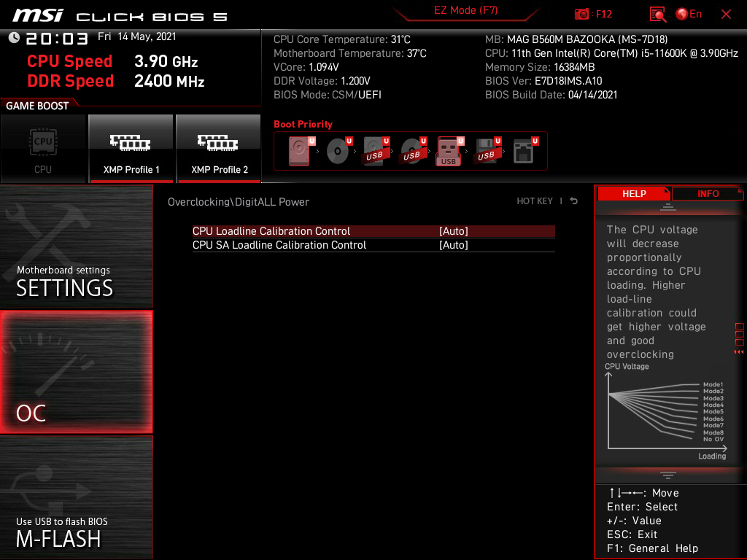Click the Overclocking\DigitALL Power breadcrumb
Screen dimensions: 747x560
point(239,202)
